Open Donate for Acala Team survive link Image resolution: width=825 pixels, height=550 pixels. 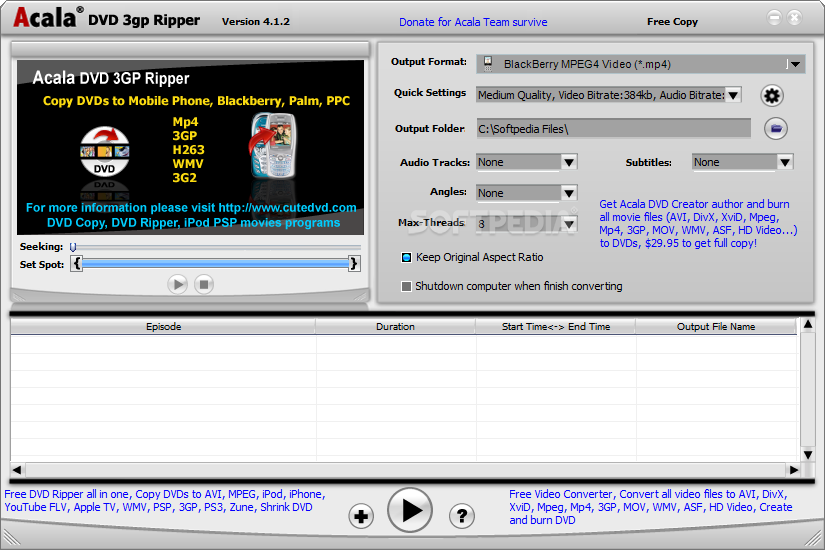pyautogui.click(x=473, y=22)
